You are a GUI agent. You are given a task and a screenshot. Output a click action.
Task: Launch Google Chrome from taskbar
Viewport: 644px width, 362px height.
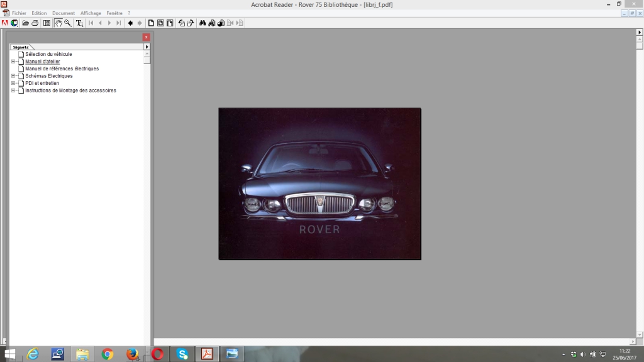pos(107,354)
